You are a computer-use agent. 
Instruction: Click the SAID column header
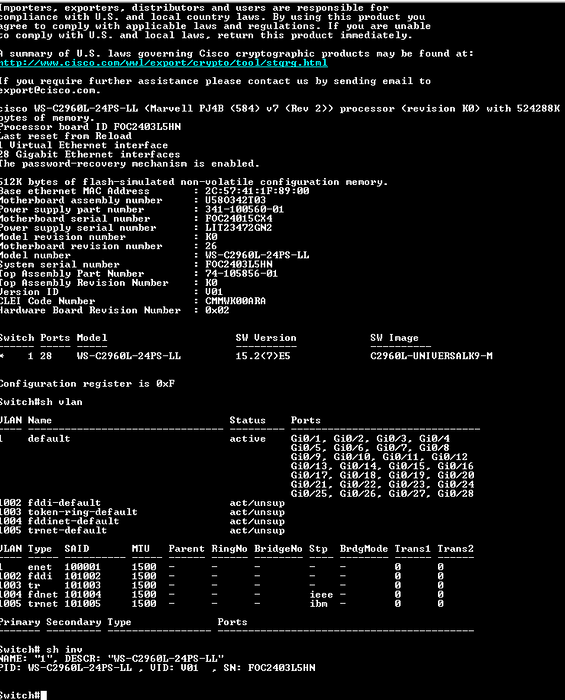(77, 549)
